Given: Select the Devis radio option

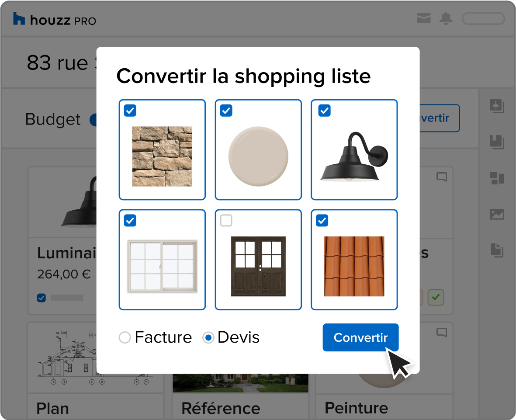Looking at the screenshot, I should (209, 337).
